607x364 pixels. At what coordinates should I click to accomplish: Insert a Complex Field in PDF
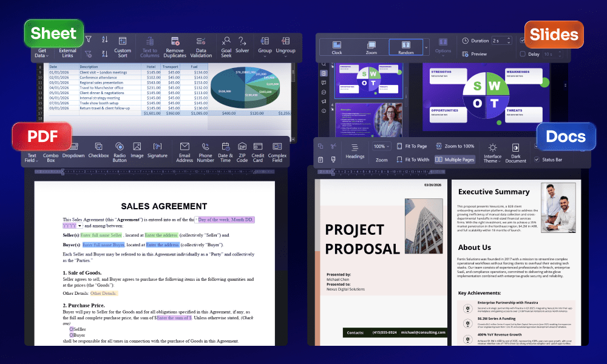click(x=277, y=152)
